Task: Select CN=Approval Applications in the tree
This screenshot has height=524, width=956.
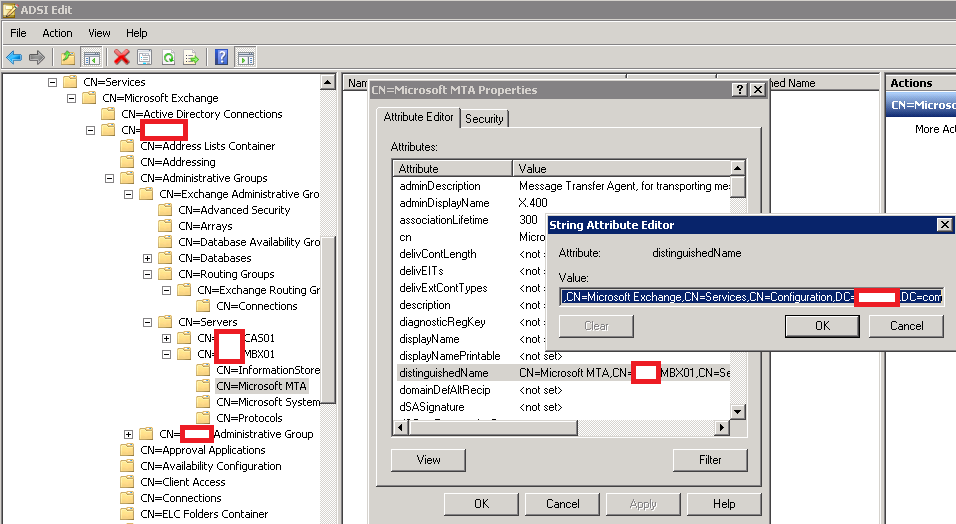Action: [202, 450]
